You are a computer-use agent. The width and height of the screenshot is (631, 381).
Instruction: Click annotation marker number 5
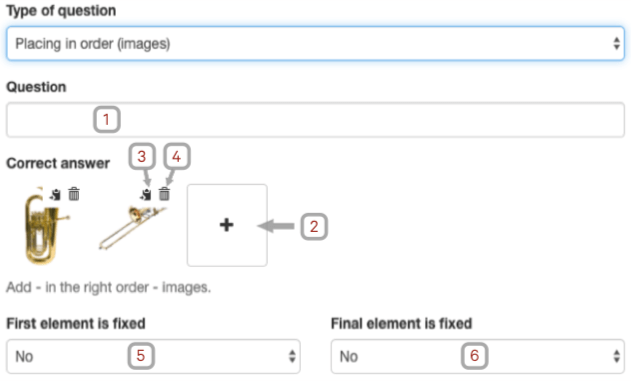(x=141, y=356)
